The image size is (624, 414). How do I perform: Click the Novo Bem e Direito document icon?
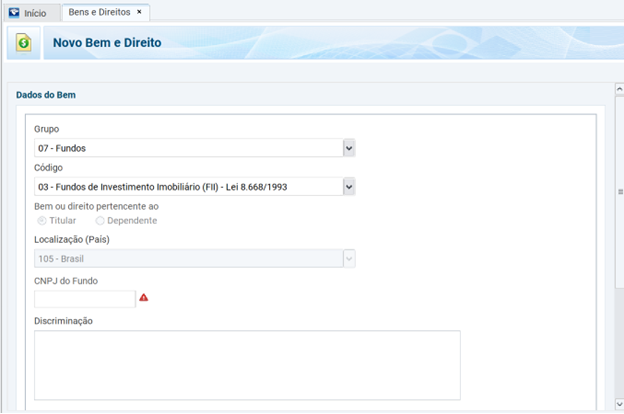(x=23, y=44)
